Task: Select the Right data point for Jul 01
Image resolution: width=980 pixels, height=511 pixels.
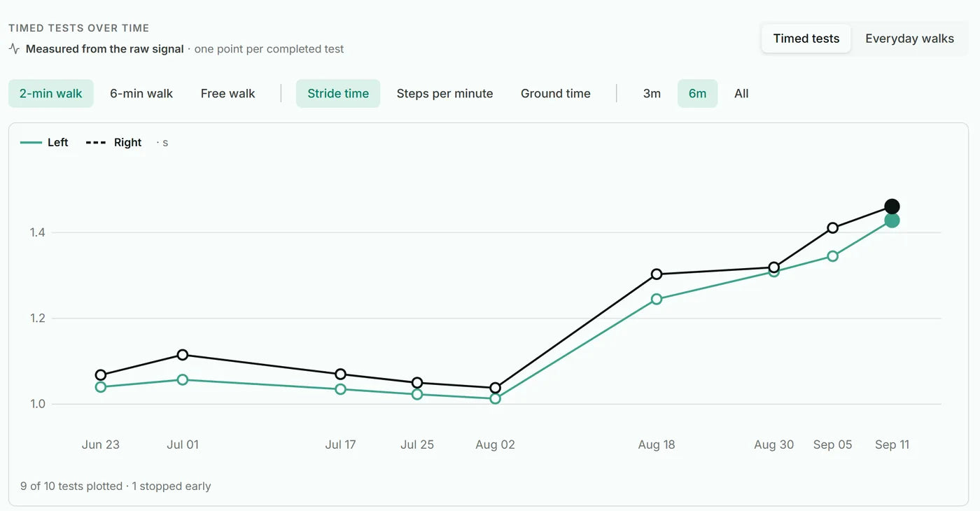Action: [x=183, y=355]
